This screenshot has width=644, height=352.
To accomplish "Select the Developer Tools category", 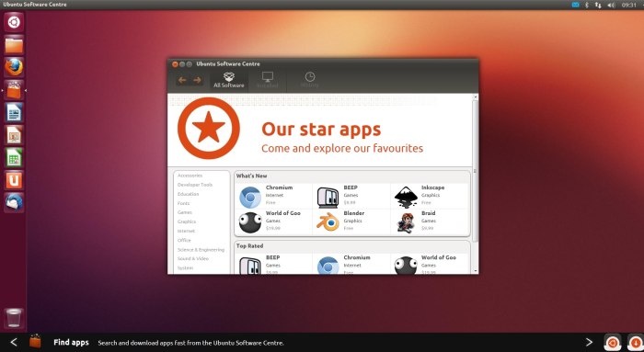I will pos(195,185).
